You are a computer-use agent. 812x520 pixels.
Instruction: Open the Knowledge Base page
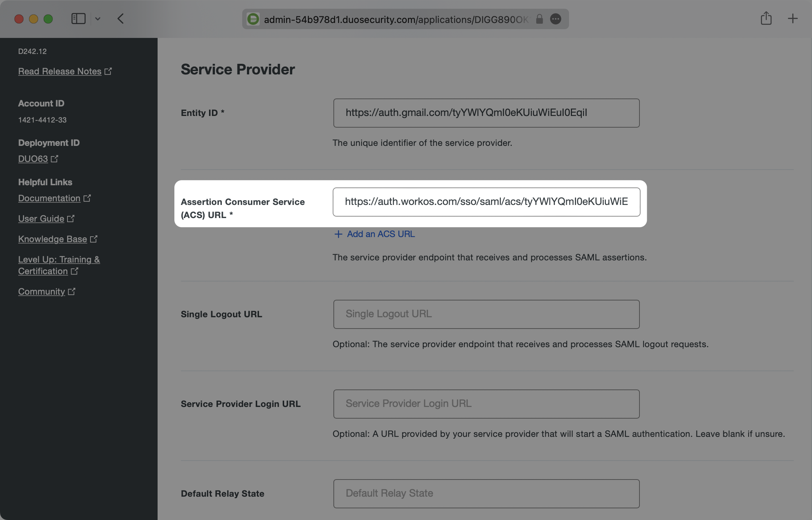[x=53, y=239]
